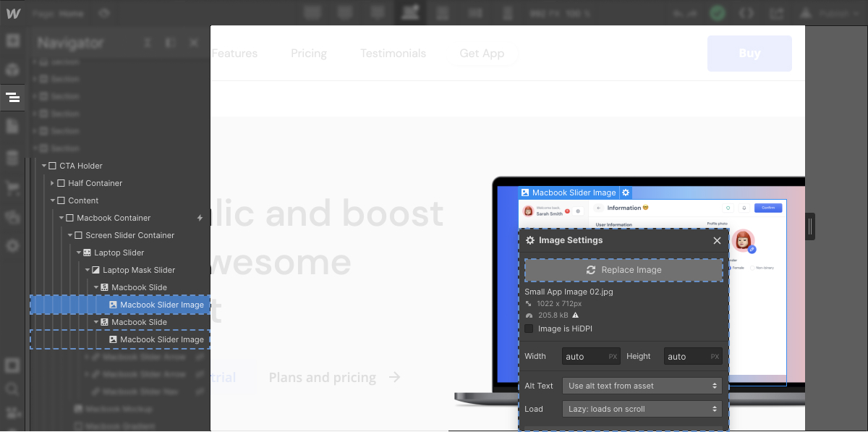Screen dimensions: 868x432
Task: Click the Features nav link on canvas
Action: click(x=234, y=54)
